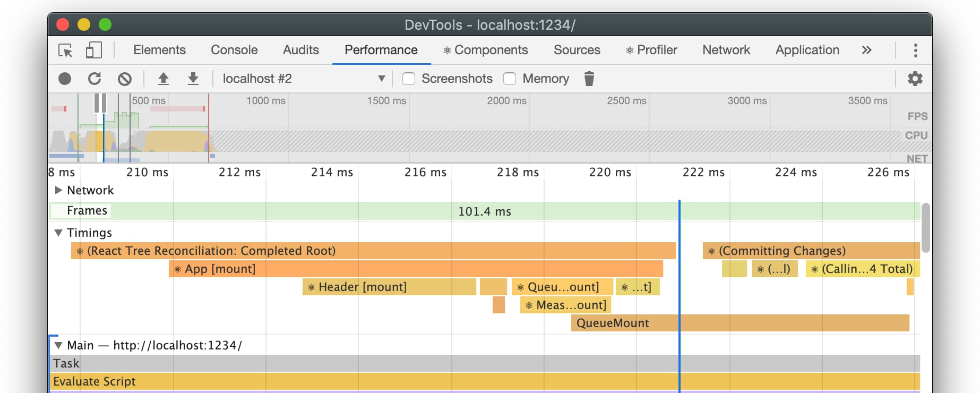
Task: Collapse the Main thread section
Action: tap(58, 345)
